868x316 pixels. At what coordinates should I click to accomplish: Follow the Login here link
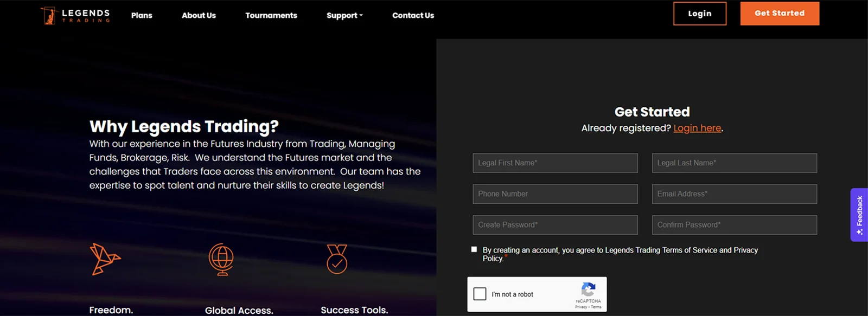click(697, 128)
